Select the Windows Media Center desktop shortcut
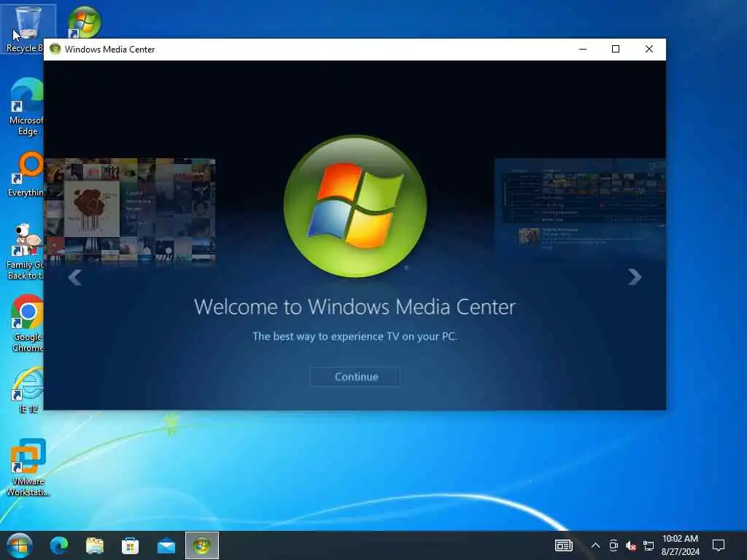 (x=85, y=22)
